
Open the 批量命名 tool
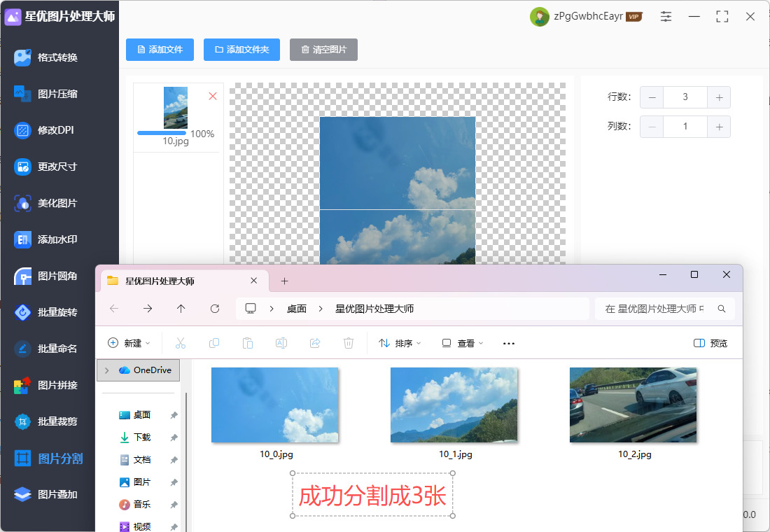[45, 349]
